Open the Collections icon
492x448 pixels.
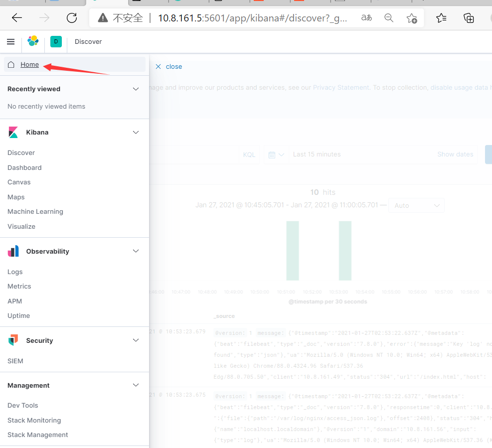click(469, 18)
